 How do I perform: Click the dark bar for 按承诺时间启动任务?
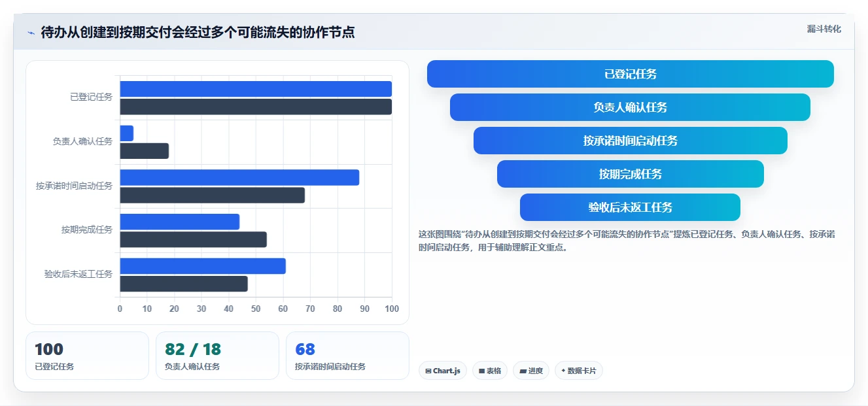[x=213, y=195]
